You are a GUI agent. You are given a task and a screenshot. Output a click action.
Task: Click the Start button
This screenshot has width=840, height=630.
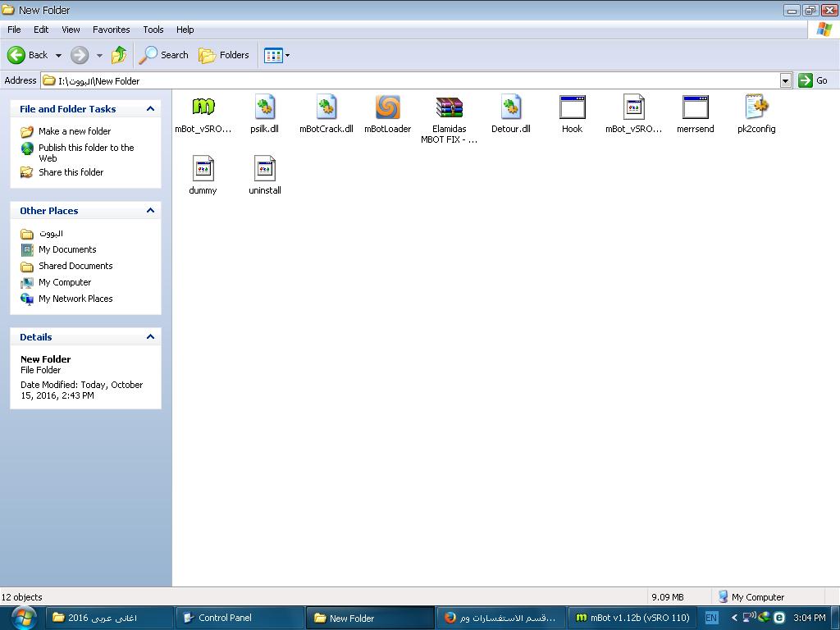click(23, 618)
